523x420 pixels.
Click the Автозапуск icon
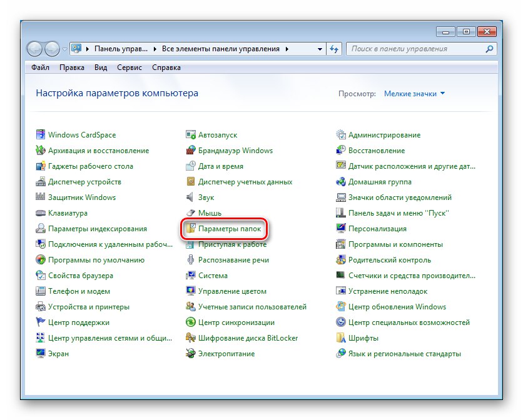coord(190,134)
